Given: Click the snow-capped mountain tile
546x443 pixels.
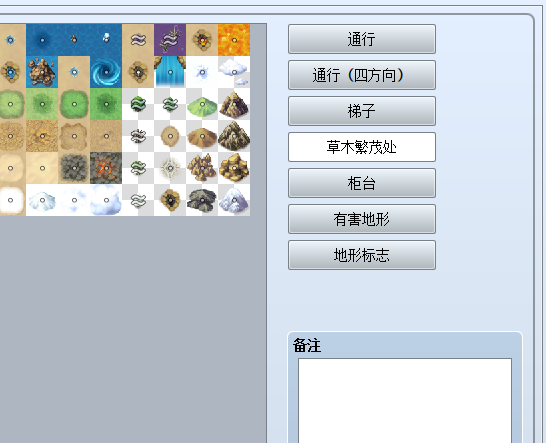Looking at the screenshot, I should [234, 200].
